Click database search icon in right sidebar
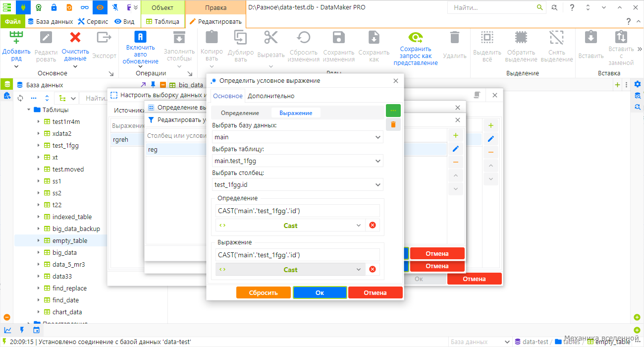 point(638,96)
